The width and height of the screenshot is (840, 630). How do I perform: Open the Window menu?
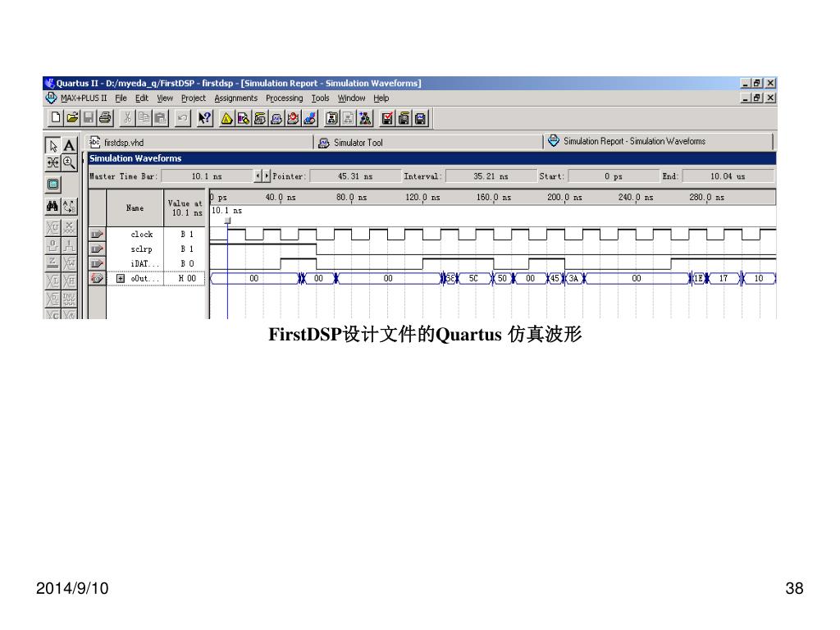point(351,98)
